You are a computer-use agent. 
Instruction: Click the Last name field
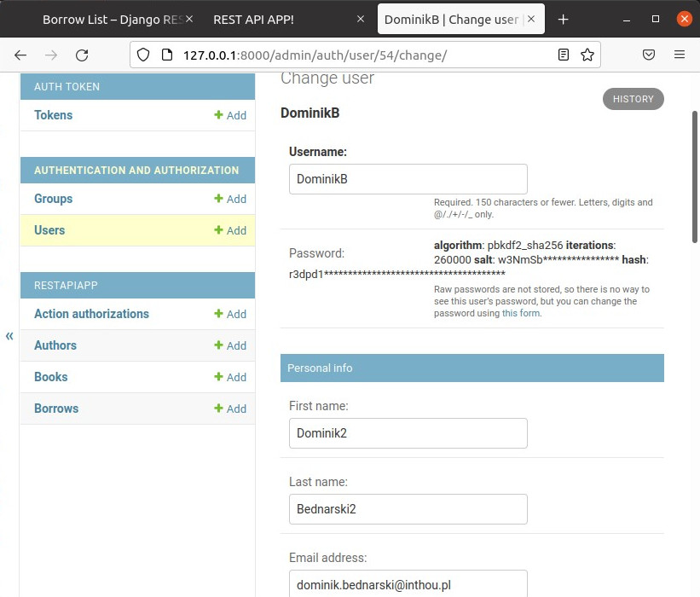[408, 509]
